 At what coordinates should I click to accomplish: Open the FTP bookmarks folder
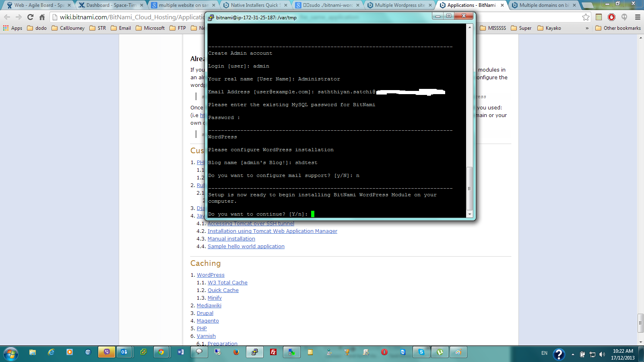pyautogui.click(x=178, y=28)
